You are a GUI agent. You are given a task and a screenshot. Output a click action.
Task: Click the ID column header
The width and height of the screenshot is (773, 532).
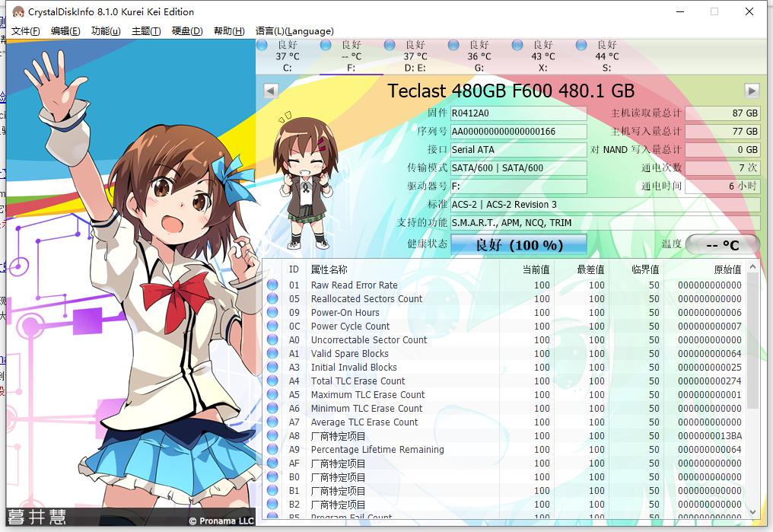[x=294, y=269]
